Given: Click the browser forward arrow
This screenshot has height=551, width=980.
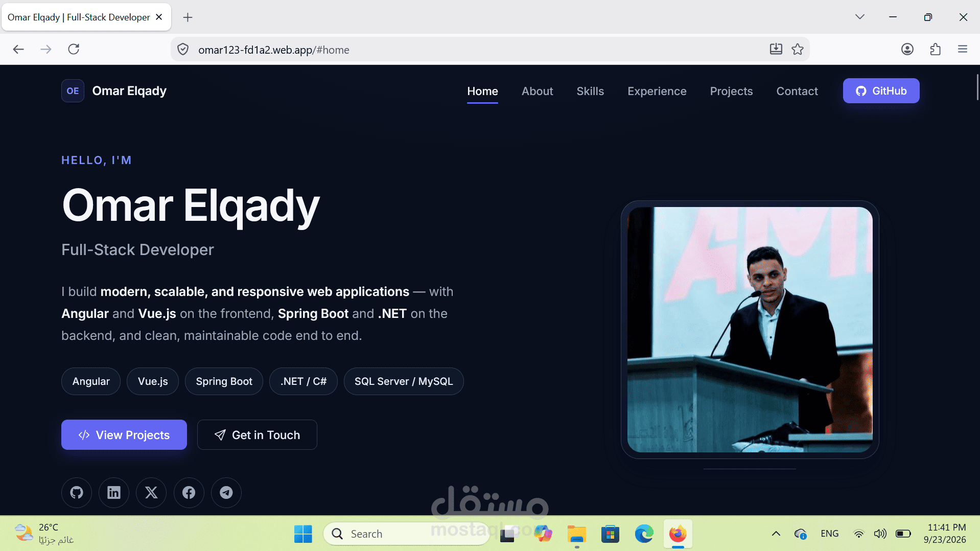Looking at the screenshot, I should point(46,49).
